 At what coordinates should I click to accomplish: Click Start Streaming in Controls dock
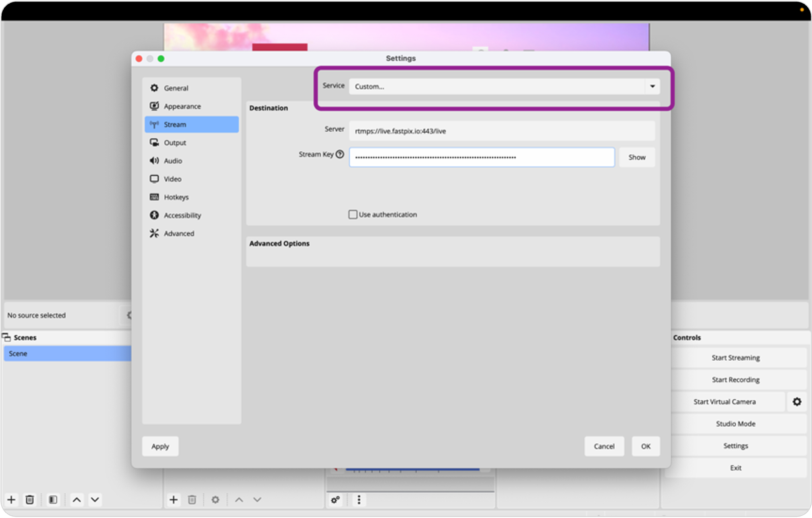(x=736, y=358)
